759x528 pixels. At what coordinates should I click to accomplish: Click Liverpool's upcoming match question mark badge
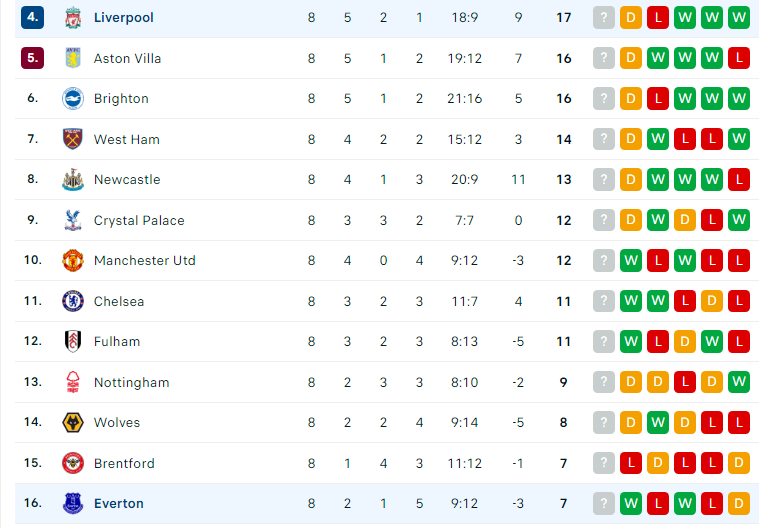coord(604,18)
